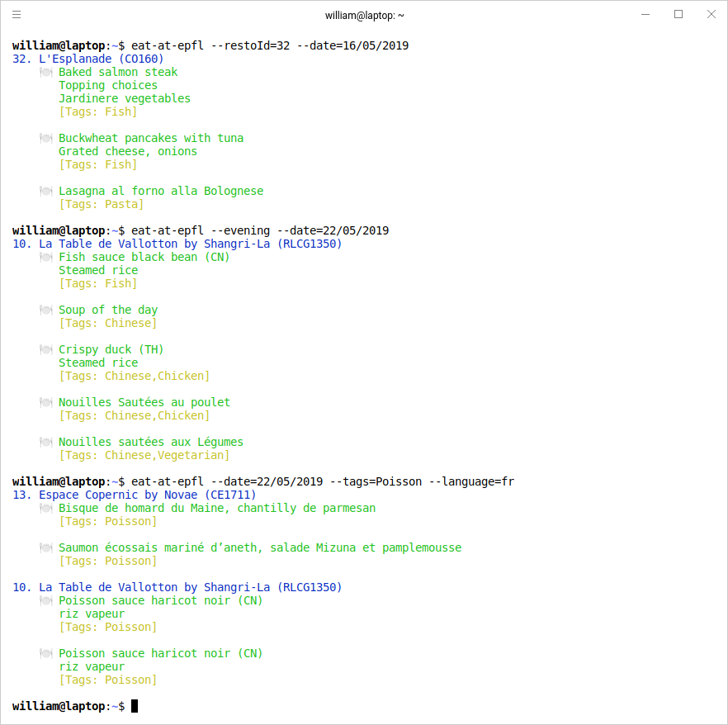Click the window title william@laptop: ~

[365, 16]
